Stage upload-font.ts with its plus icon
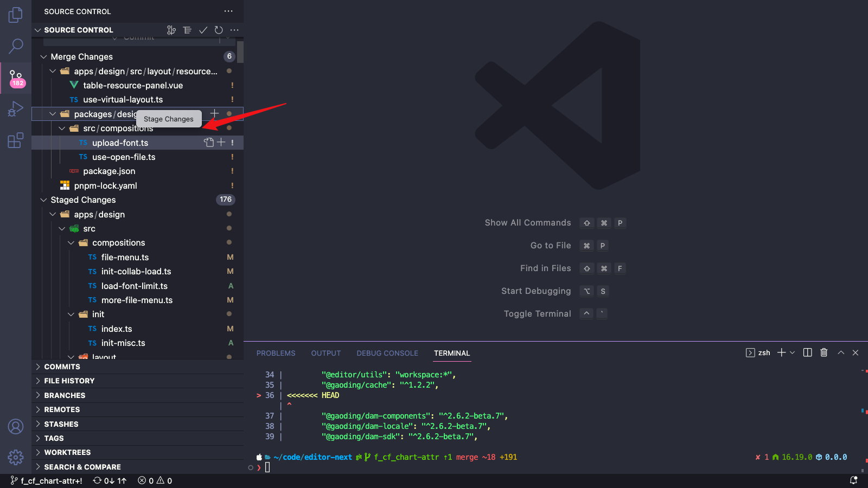868x488 pixels. (221, 142)
